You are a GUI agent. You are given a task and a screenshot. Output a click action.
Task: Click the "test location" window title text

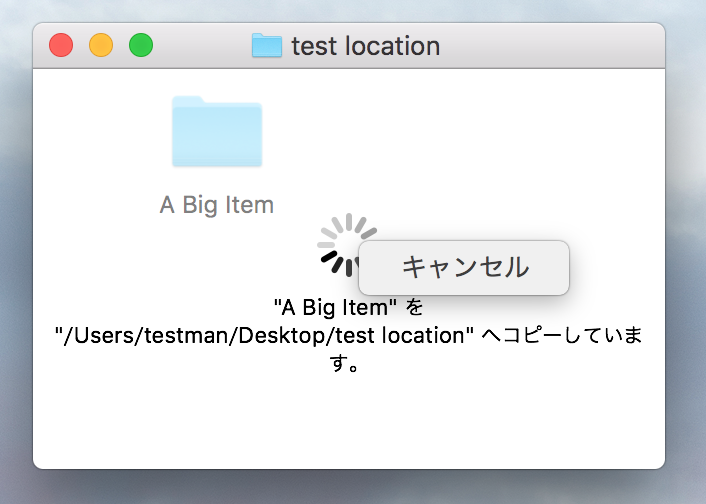pos(365,46)
